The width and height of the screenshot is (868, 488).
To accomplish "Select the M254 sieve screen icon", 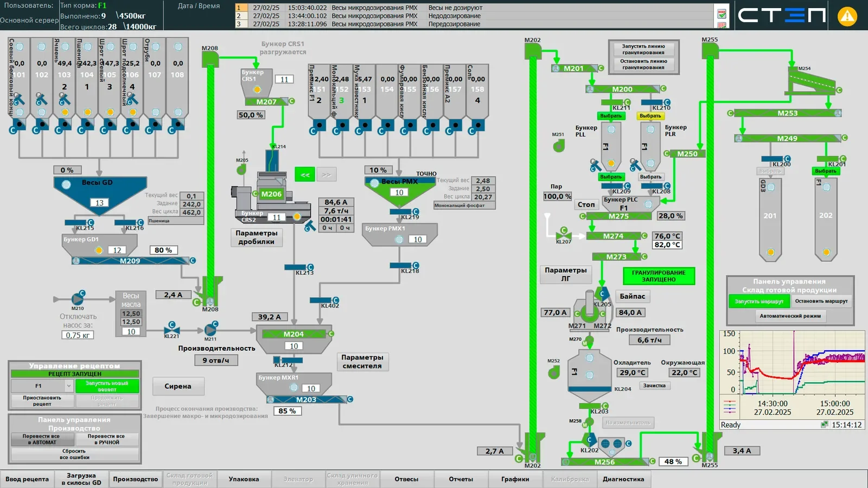I will tap(811, 82).
